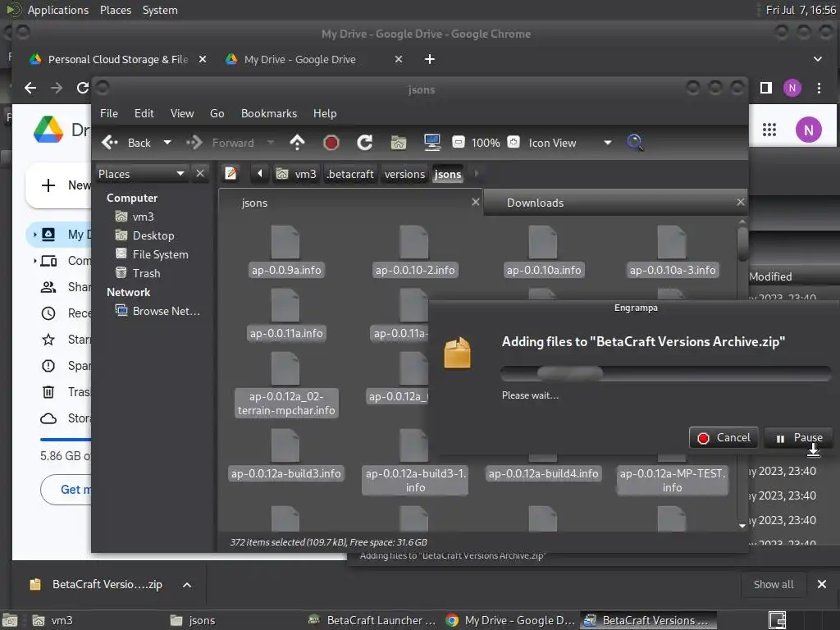The image size is (840, 630).
Task: Open Go menu
Action: 217,113
